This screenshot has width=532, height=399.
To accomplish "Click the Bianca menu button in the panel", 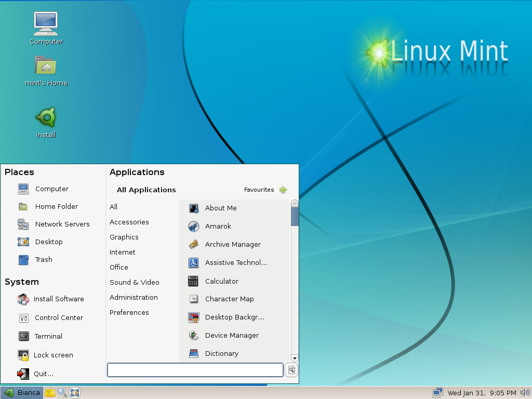I will [22, 393].
